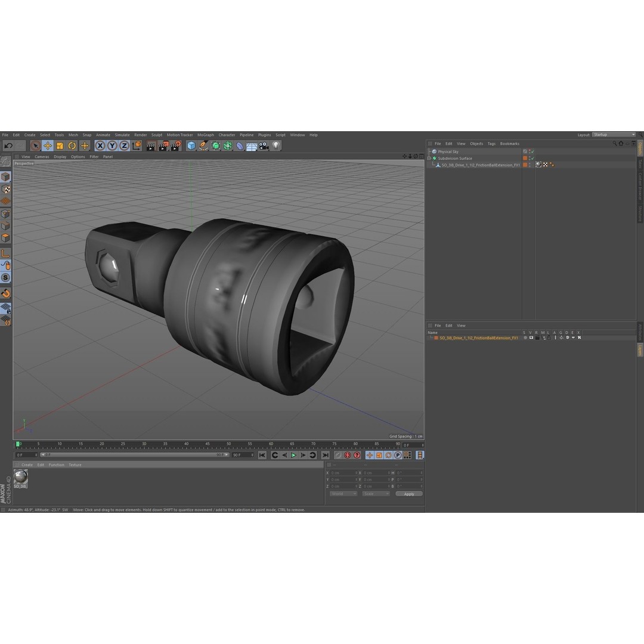Image resolution: width=644 pixels, height=644 pixels.
Task: Open material manager Create menu
Action: [27, 465]
